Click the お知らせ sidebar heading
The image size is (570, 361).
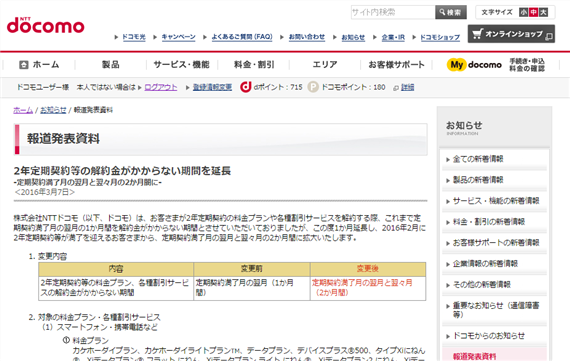[464, 126]
